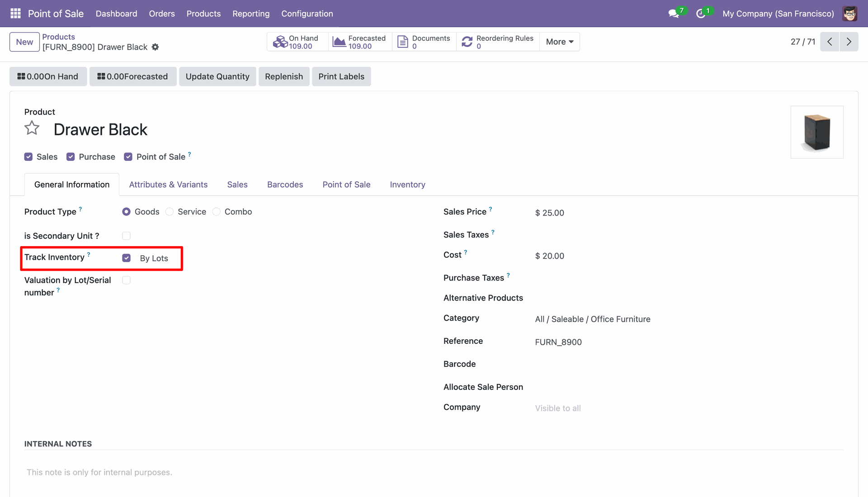Open the gear actions icon beside product name
This screenshot has width=868, height=497.
tap(155, 47)
